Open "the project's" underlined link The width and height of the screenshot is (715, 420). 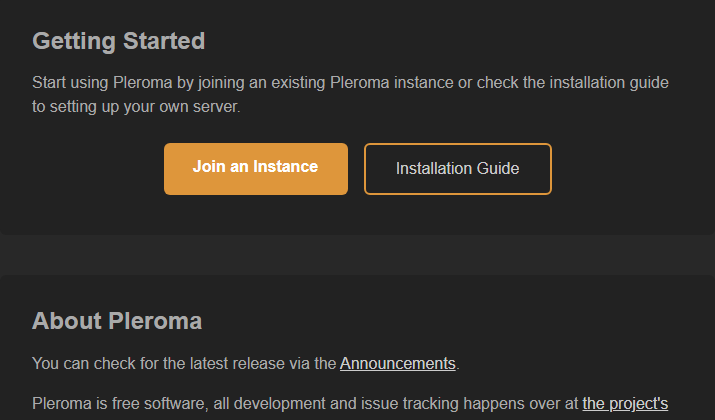tap(625, 404)
